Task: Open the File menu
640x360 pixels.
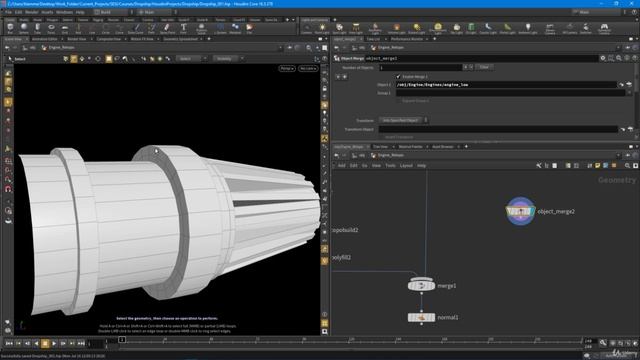Action: 8,12
